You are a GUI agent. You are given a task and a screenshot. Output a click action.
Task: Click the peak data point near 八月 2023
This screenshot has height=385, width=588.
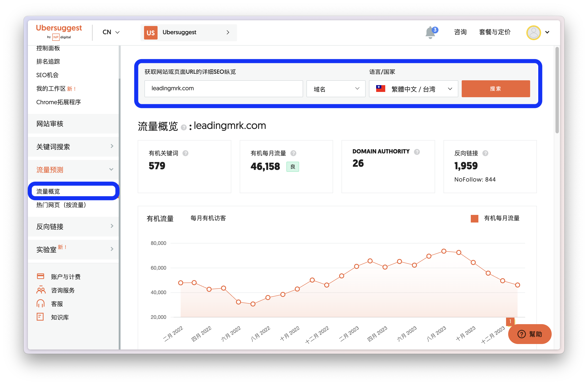click(444, 251)
